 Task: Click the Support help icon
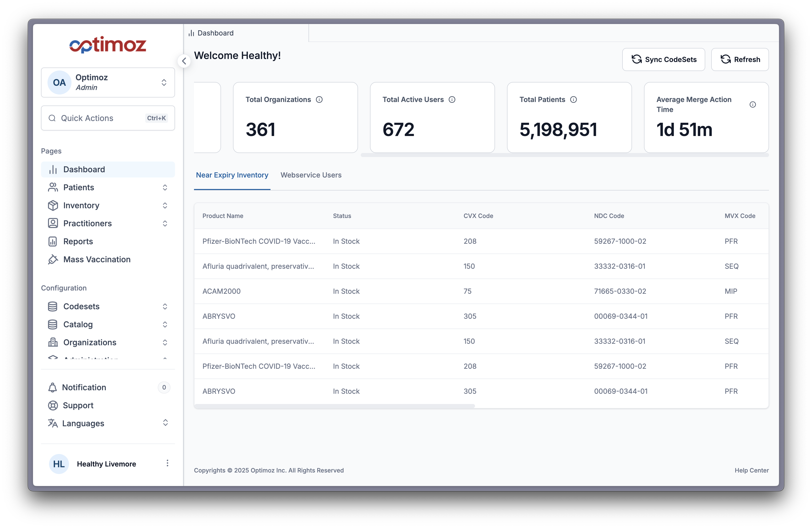point(53,405)
